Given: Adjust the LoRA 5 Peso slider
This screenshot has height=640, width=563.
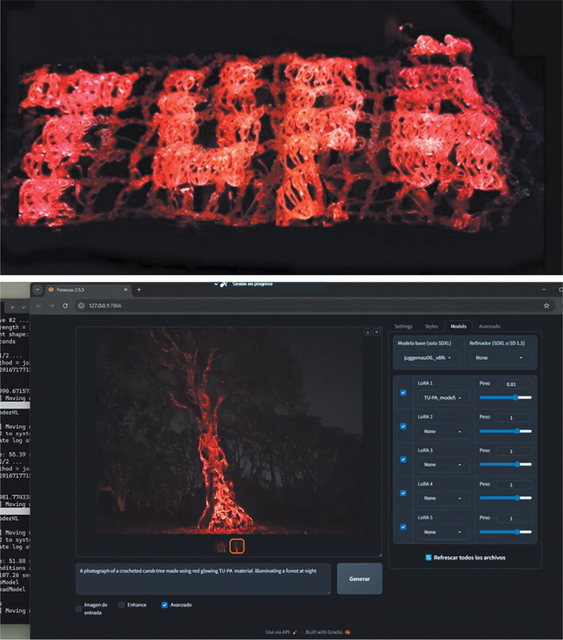Looking at the screenshot, I should point(505,532).
